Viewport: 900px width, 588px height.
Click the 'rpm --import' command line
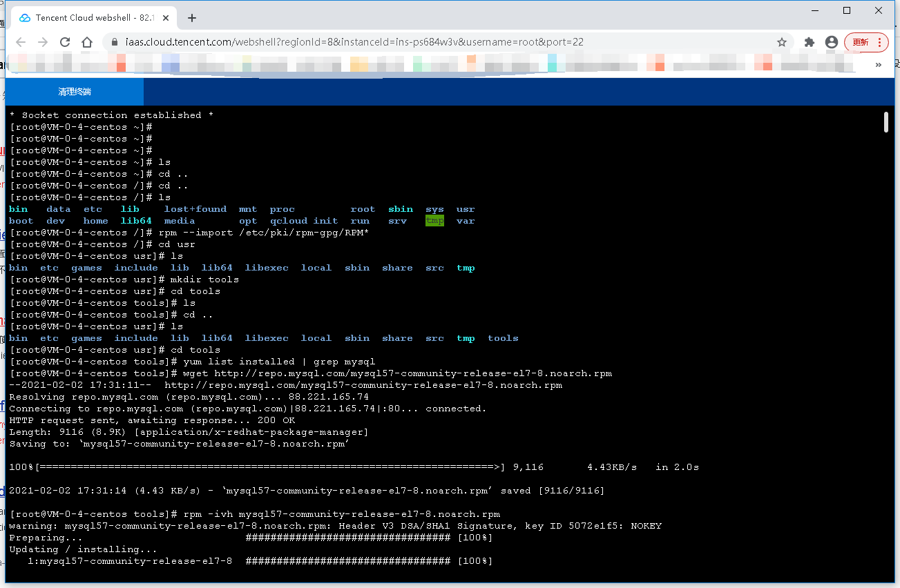[189, 233]
